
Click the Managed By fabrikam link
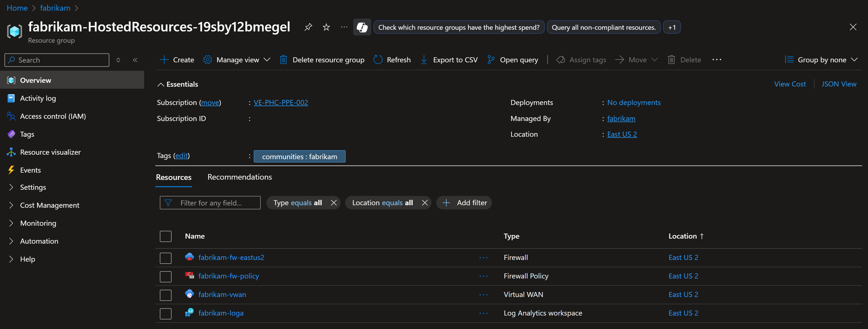(x=621, y=118)
